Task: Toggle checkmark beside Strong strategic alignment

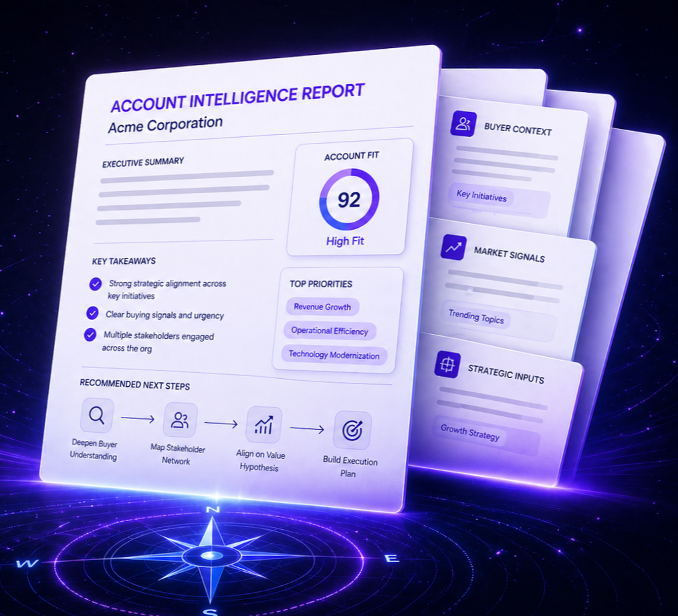Action: [96, 284]
